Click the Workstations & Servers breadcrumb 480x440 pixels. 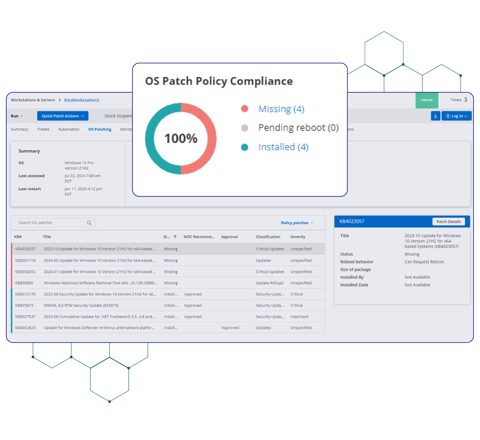pos(33,100)
